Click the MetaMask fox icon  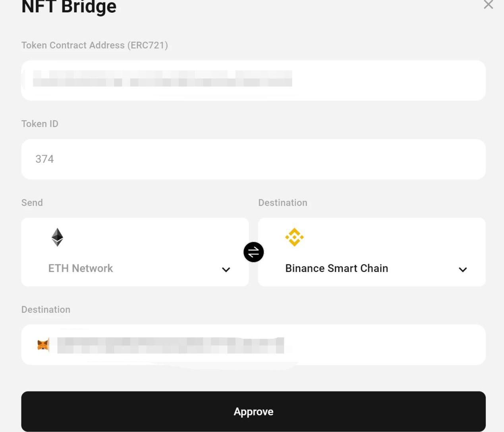click(43, 345)
